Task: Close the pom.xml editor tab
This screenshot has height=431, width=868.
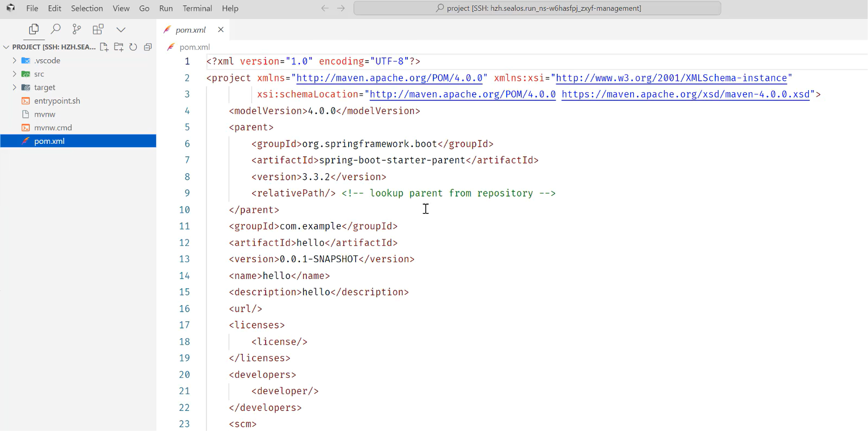Action: point(221,30)
